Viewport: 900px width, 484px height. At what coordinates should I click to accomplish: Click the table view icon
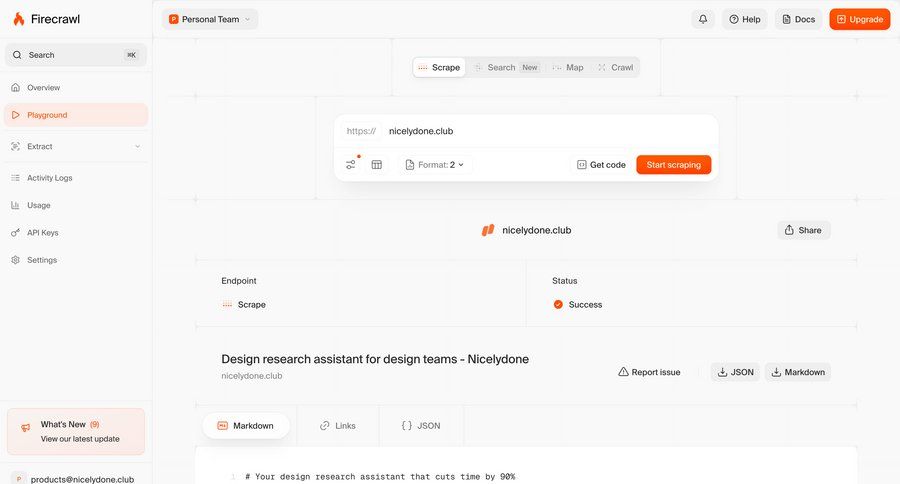(377, 165)
